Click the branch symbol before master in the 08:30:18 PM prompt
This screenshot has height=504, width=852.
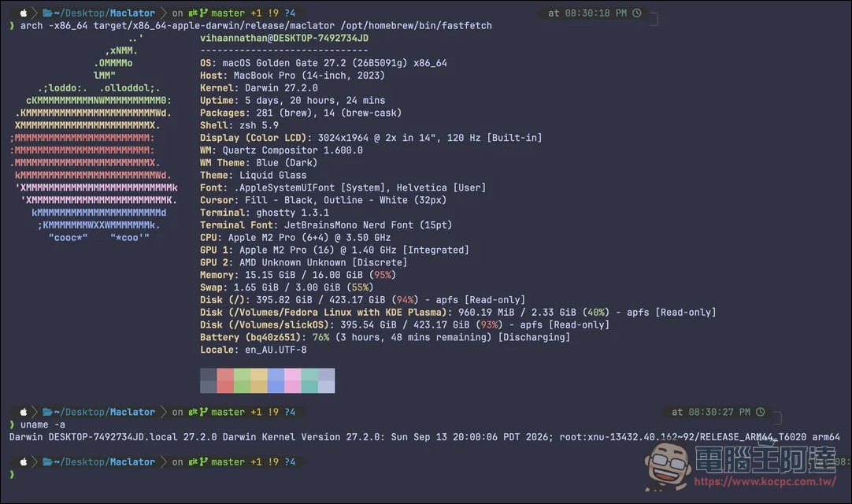[x=204, y=13]
